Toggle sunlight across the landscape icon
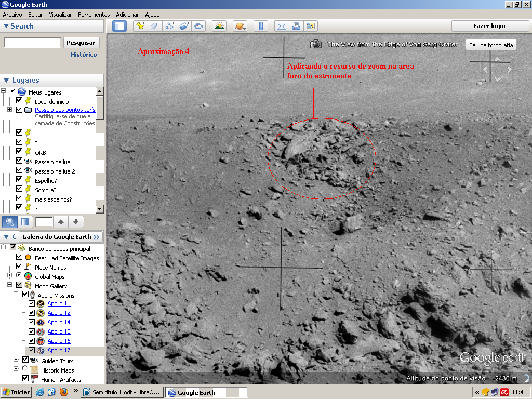This screenshot has height=399, width=532. click(219, 26)
